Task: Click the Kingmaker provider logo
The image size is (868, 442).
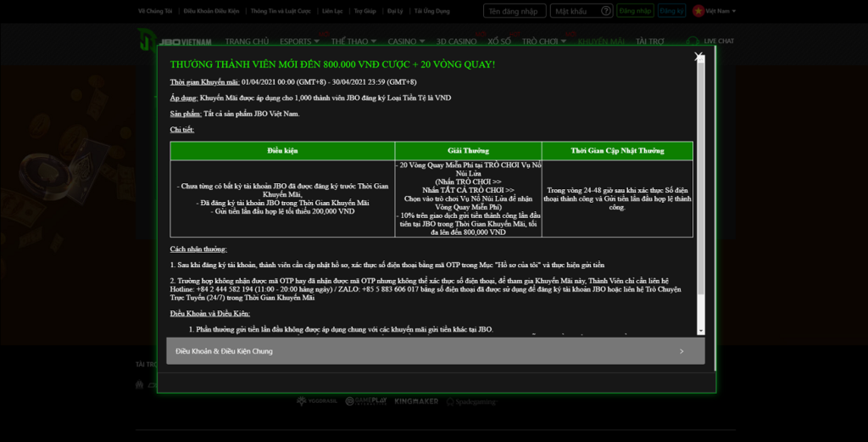Action: click(416, 400)
